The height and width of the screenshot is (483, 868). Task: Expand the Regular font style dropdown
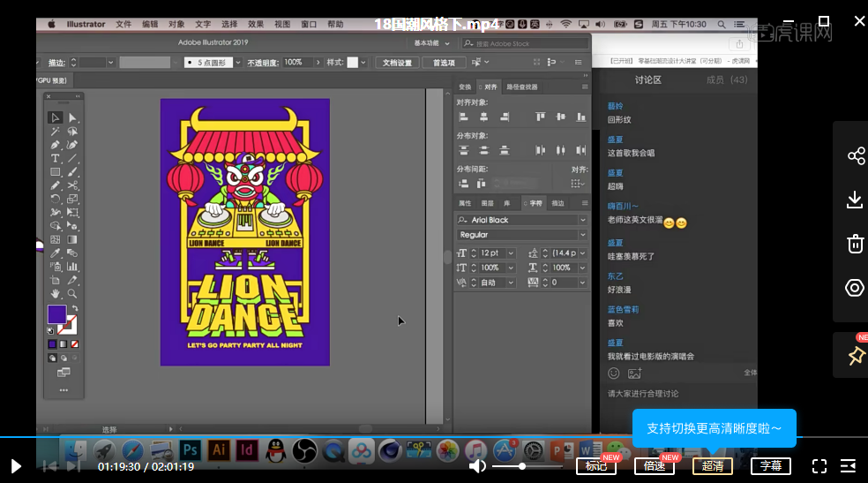582,235
